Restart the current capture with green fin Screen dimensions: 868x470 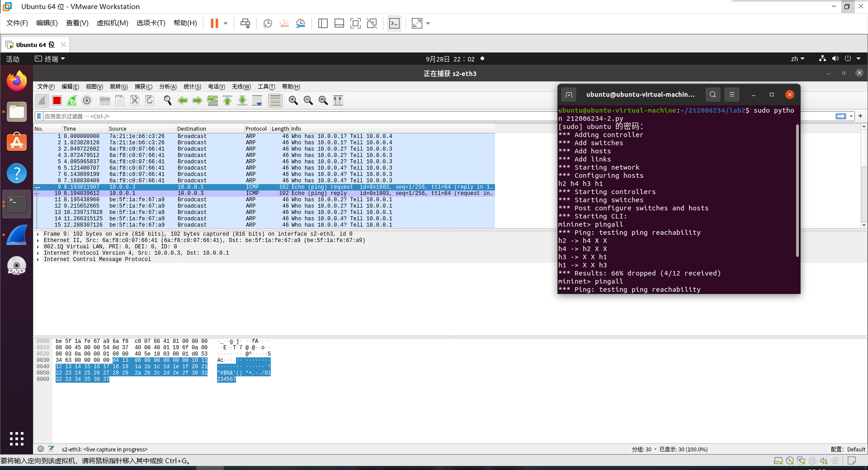pos(72,100)
